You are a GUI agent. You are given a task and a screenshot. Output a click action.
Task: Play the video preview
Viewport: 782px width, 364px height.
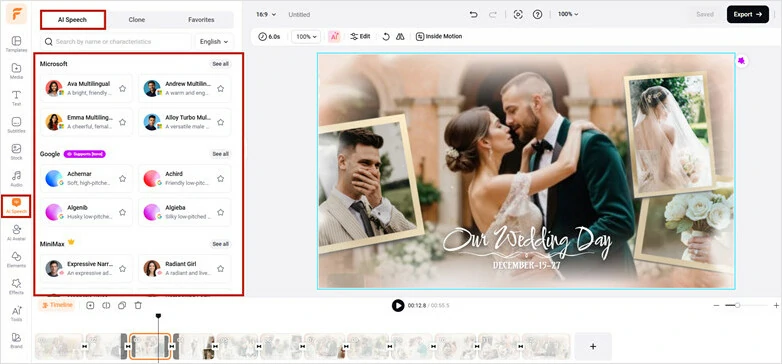(397, 305)
